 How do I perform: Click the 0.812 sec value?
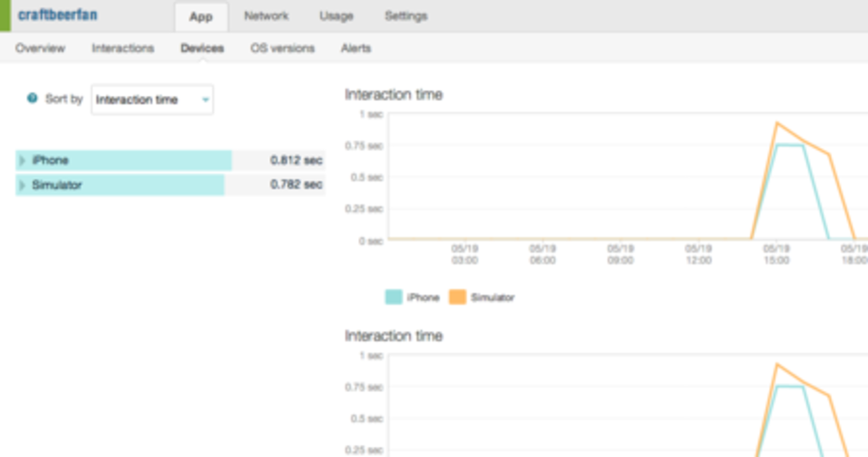click(x=296, y=160)
